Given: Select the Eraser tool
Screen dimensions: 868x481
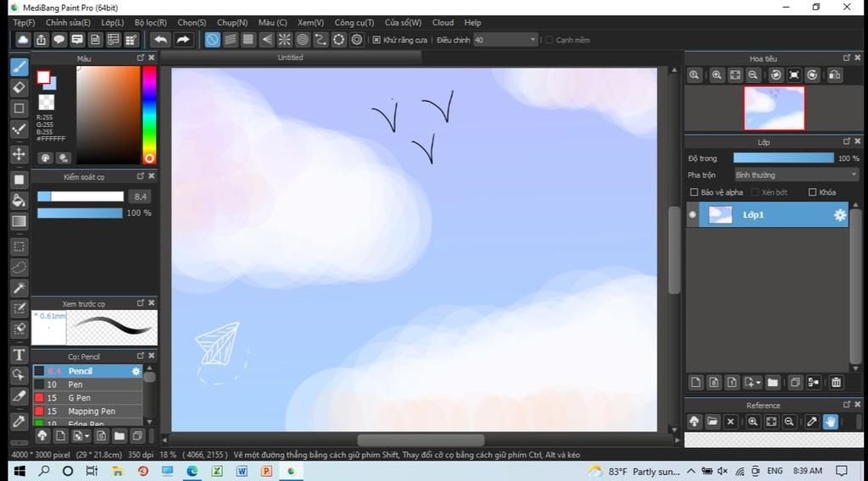Looking at the screenshot, I should coord(19,87).
